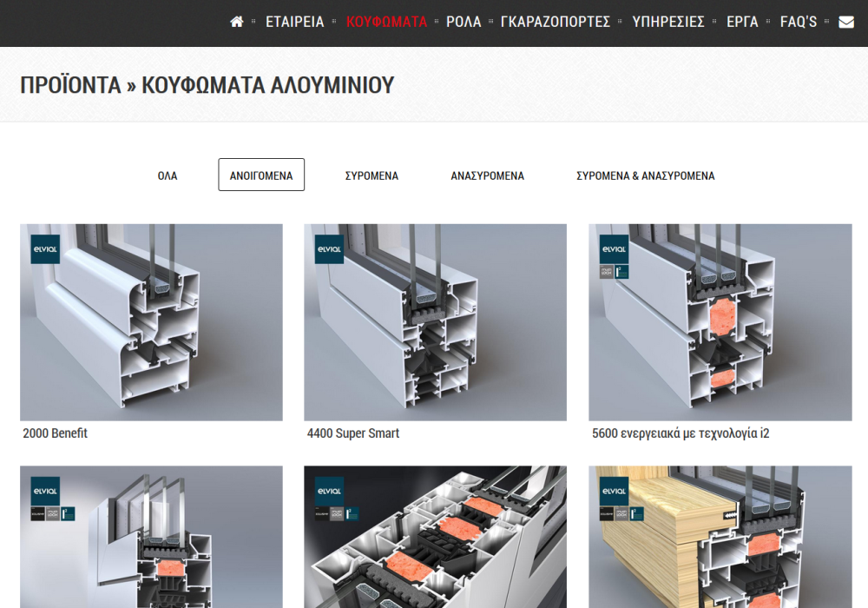
Task: Click the Elvial logo on the dark profile image
Action: point(329,491)
